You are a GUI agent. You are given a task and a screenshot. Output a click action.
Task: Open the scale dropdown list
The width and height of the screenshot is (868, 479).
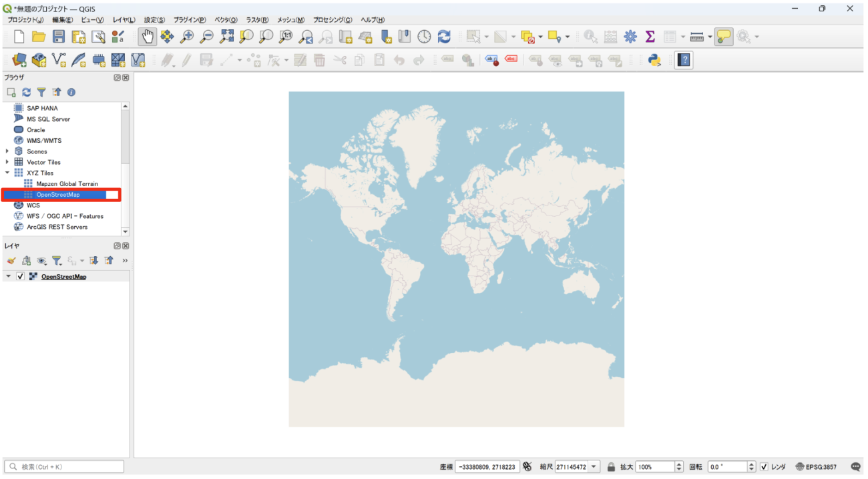click(594, 467)
